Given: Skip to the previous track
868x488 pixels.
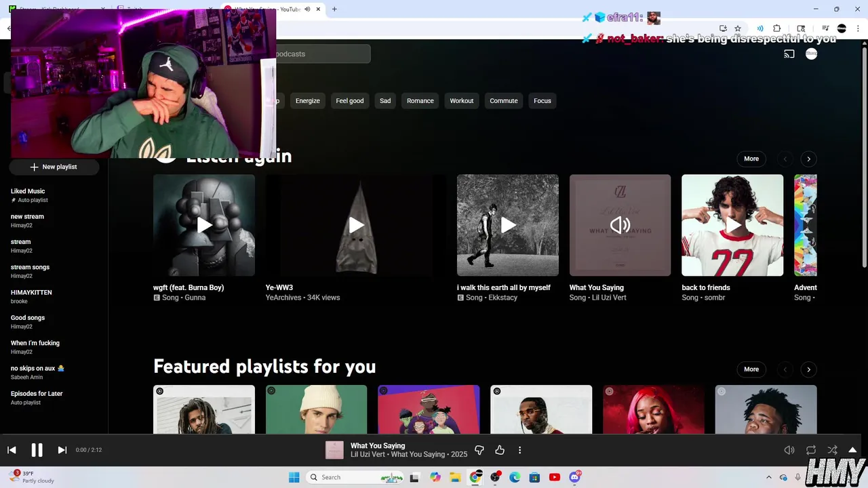Looking at the screenshot, I should coord(12,450).
